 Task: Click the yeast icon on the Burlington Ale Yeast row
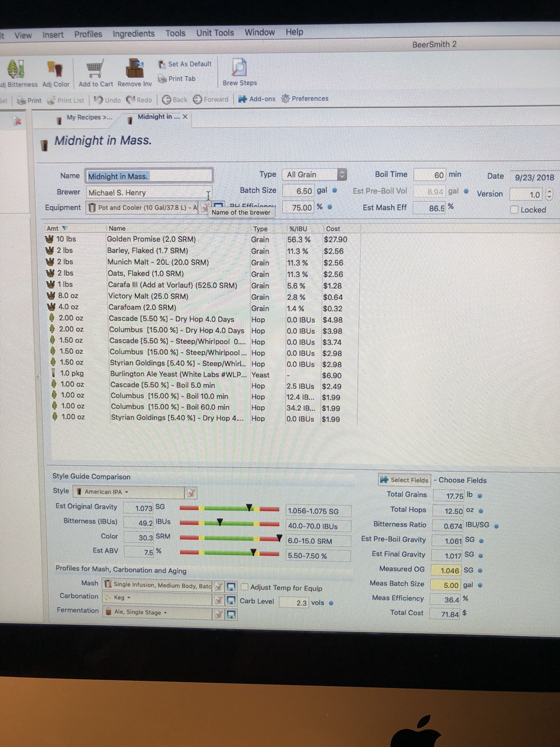[x=54, y=373]
